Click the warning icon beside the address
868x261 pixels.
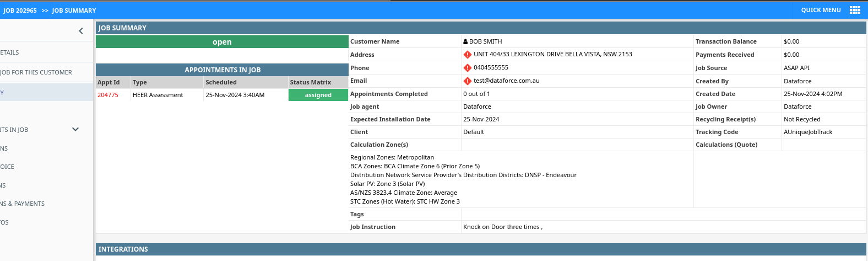pyautogui.click(x=467, y=55)
